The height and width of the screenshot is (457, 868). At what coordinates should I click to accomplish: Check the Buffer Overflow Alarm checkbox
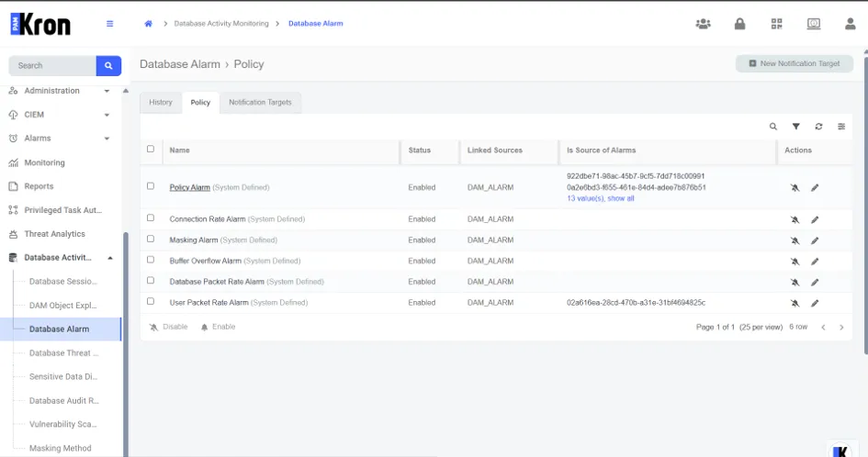pyautogui.click(x=151, y=260)
